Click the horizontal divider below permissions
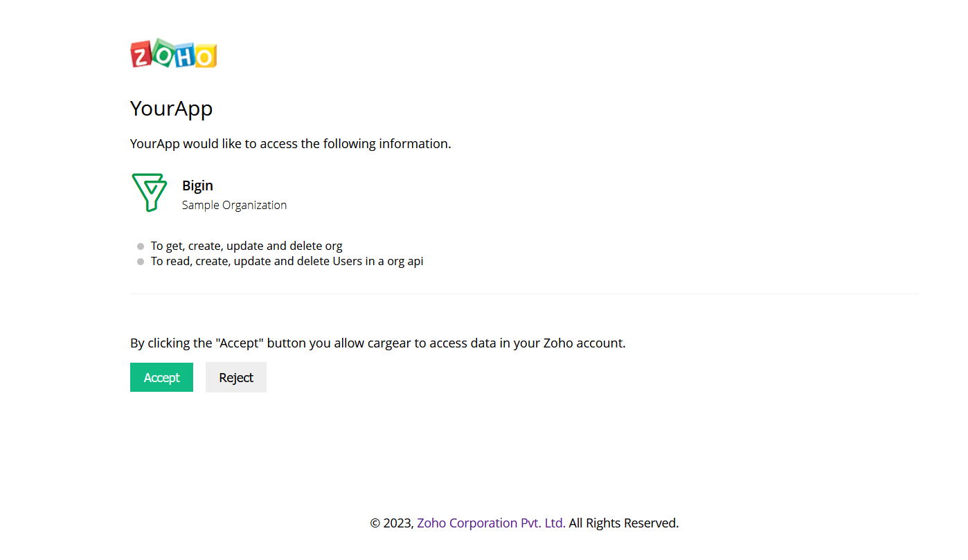This screenshot has width=968, height=560. 524,293
